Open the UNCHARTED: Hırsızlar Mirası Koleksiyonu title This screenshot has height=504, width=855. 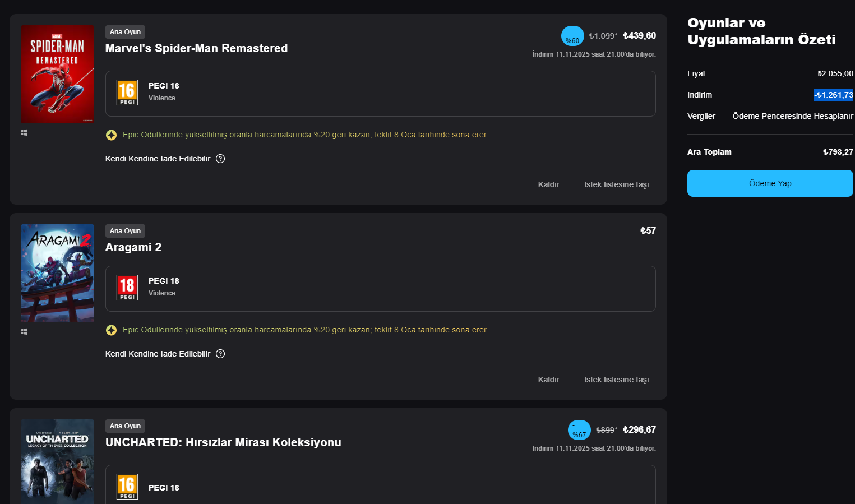(x=223, y=442)
